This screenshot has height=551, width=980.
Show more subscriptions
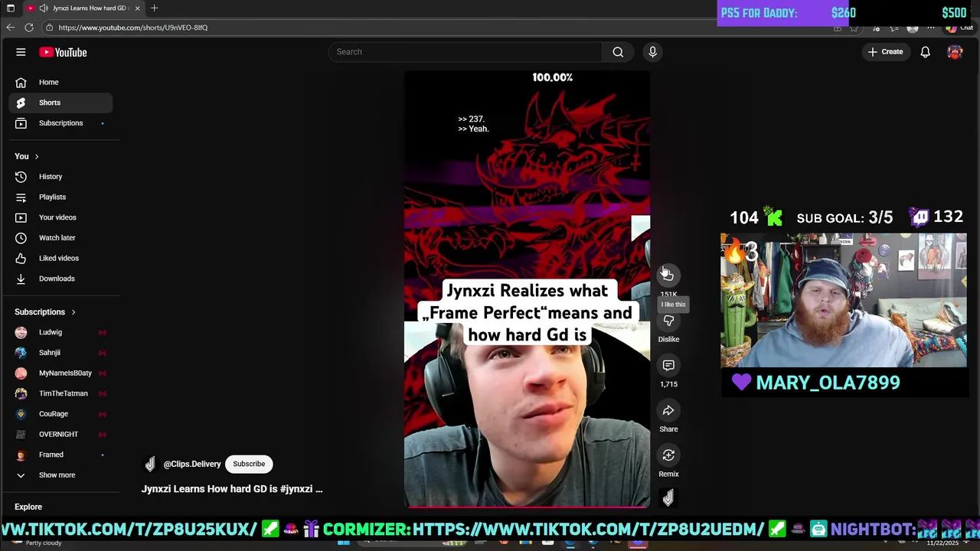(60, 475)
